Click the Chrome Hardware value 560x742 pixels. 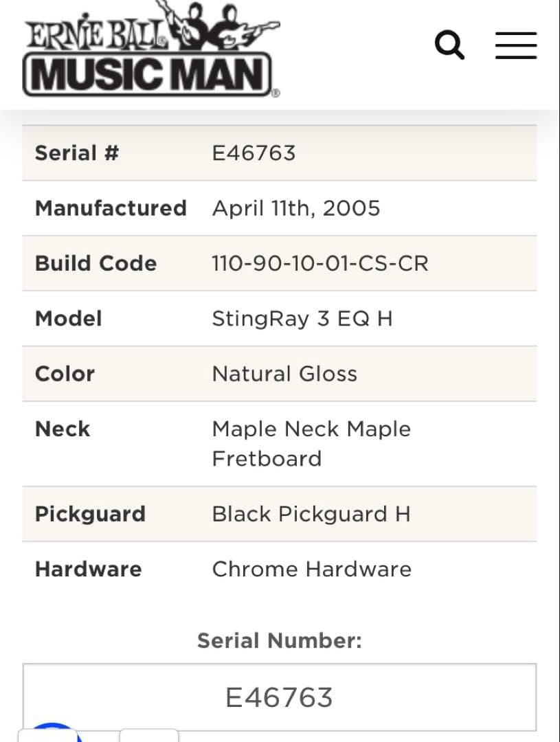(x=311, y=569)
